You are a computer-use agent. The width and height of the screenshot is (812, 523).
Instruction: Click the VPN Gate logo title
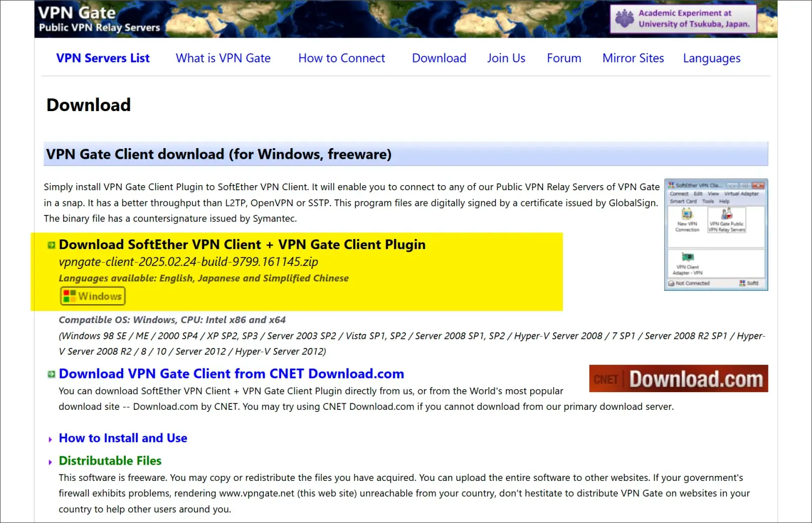tap(77, 12)
